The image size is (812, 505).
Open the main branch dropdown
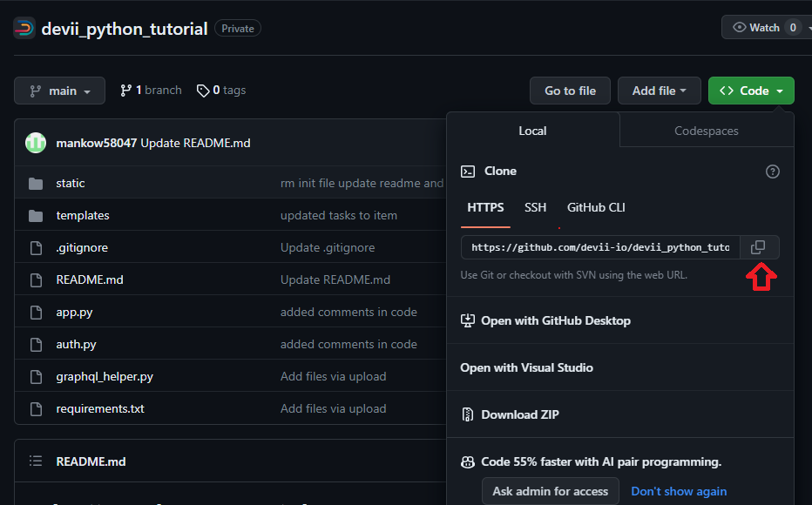point(59,90)
